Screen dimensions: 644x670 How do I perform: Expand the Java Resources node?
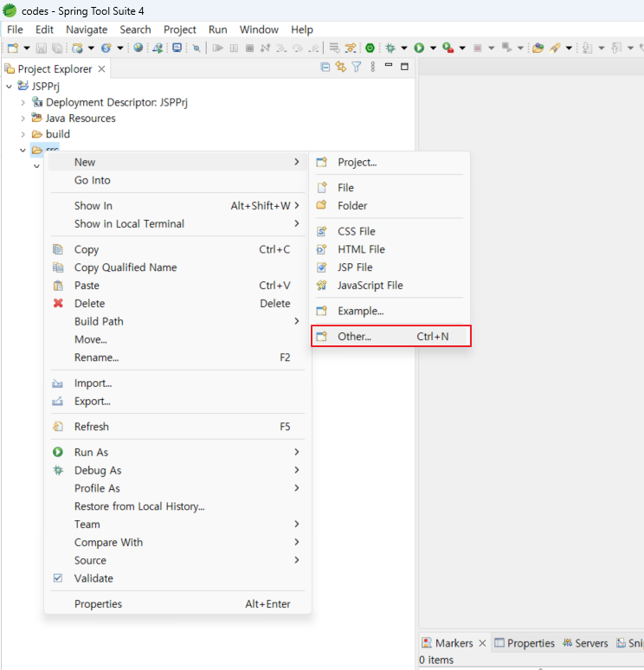23,119
